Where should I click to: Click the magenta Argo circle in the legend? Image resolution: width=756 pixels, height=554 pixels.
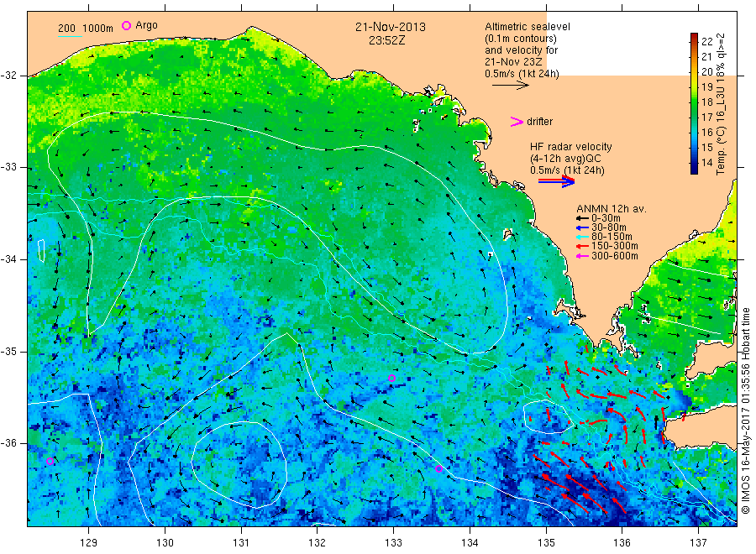126,25
